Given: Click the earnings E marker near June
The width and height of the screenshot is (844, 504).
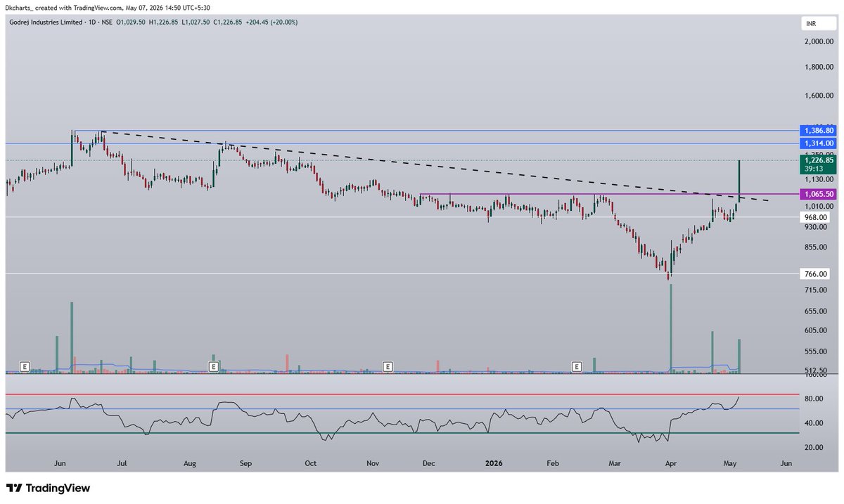Looking at the screenshot, I should pyautogui.click(x=25, y=366).
